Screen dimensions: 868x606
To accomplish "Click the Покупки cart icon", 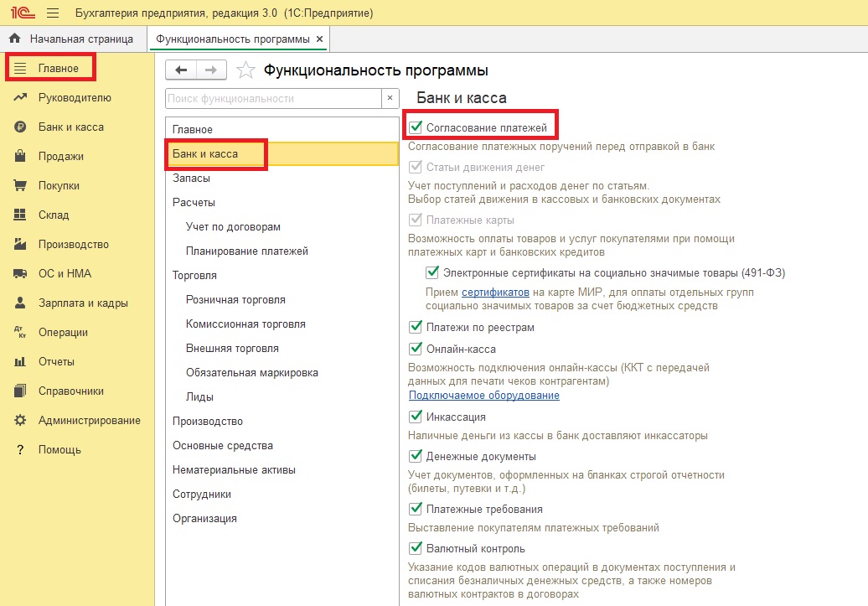I will click(x=20, y=185).
